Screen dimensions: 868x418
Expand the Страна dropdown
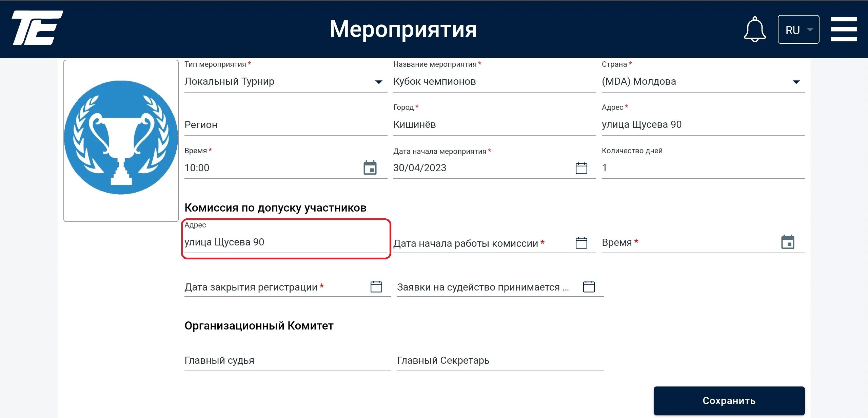point(796,82)
